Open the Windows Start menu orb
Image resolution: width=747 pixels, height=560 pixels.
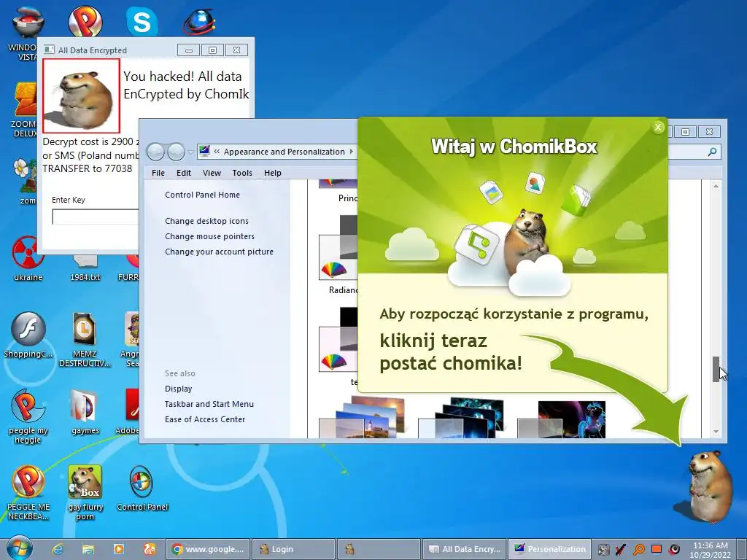pos(19,548)
